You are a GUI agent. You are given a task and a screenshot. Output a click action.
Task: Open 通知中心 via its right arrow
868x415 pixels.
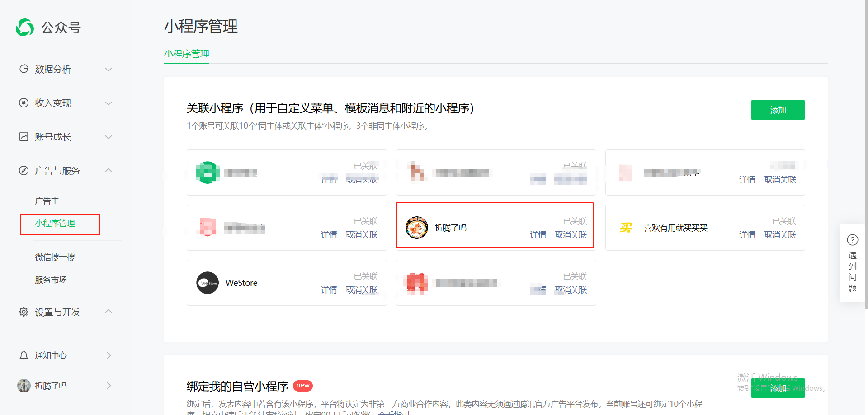point(108,355)
